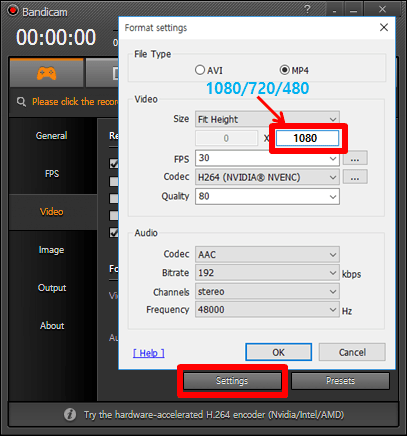Click the magnifier icon beside record message
This screenshot has width=407, height=436.
coord(21,102)
